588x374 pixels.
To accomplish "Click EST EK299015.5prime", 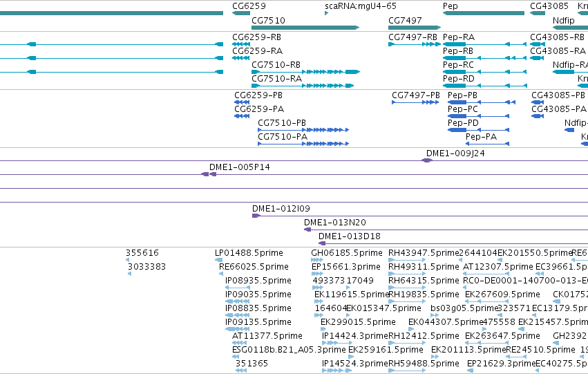I will pos(358,323).
